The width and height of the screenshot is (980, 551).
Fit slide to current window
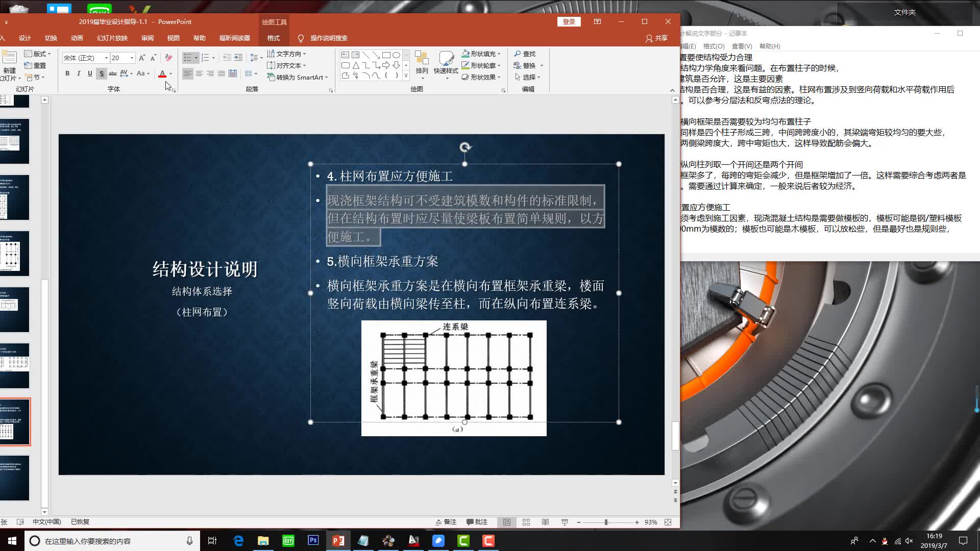[668, 522]
